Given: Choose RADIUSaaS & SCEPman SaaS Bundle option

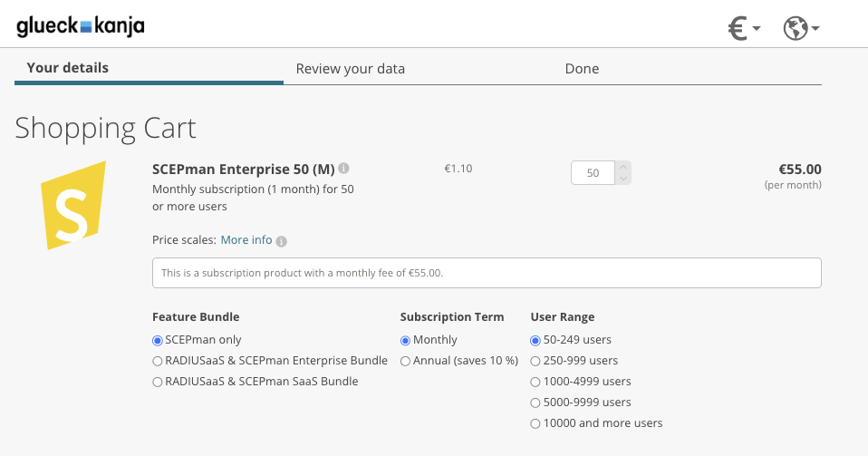Looking at the screenshot, I should click(159, 382).
